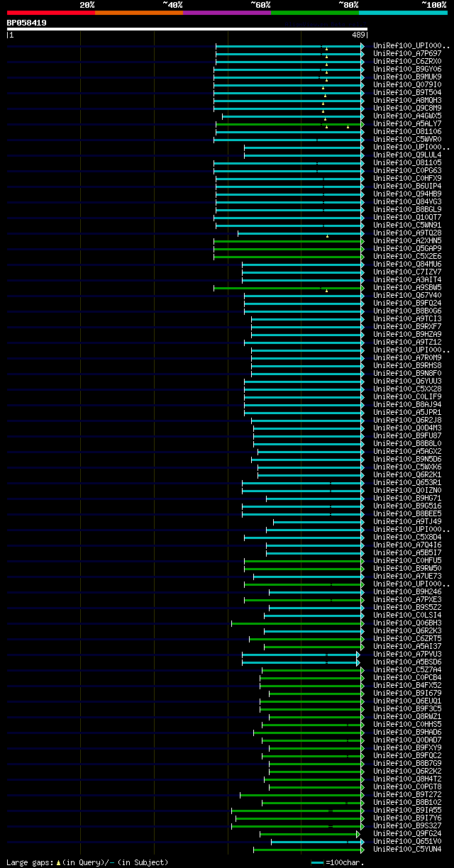The height and width of the screenshot is (868, 454).
Task: Select hit label UniRef100_B9HG71
Action: 407,499
